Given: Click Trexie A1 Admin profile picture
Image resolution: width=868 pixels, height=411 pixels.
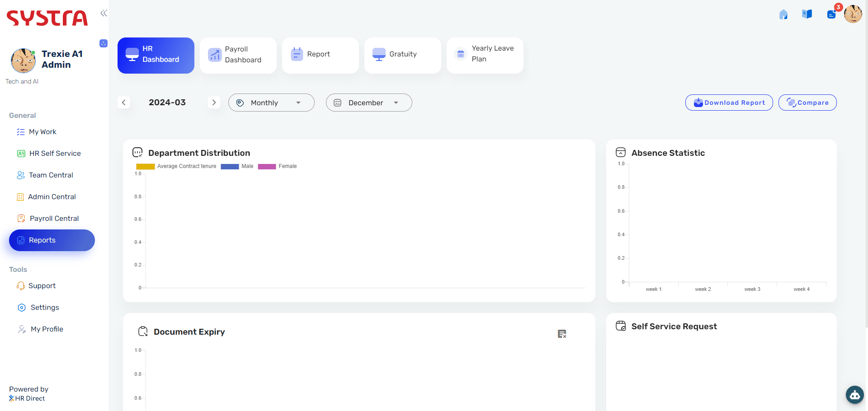Looking at the screenshot, I should pyautogui.click(x=23, y=61).
